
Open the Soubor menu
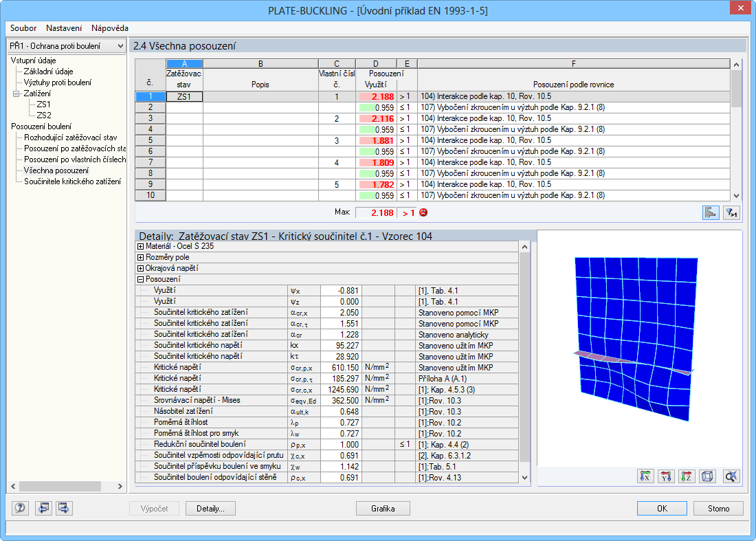pos(23,28)
